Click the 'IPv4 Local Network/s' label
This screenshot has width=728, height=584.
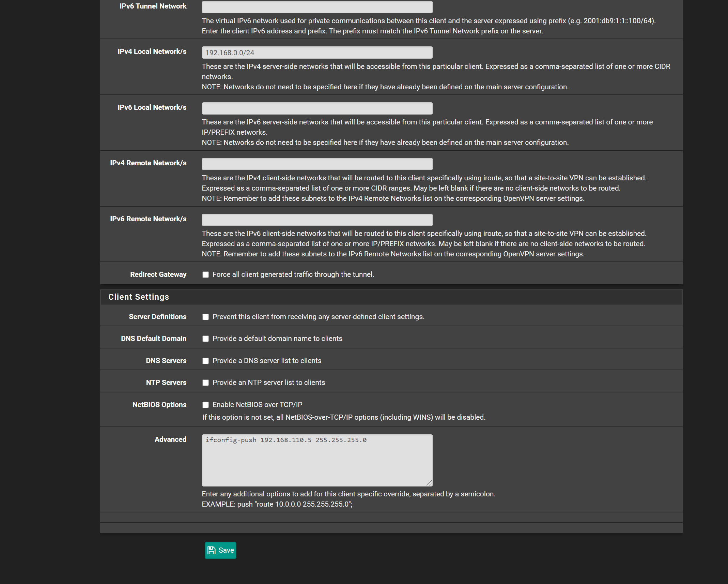[152, 51]
